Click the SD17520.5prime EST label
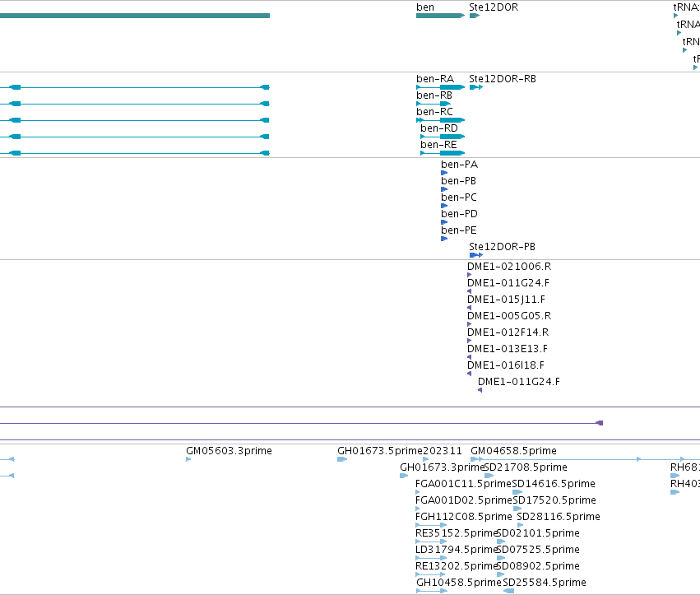 pos(554,500)
